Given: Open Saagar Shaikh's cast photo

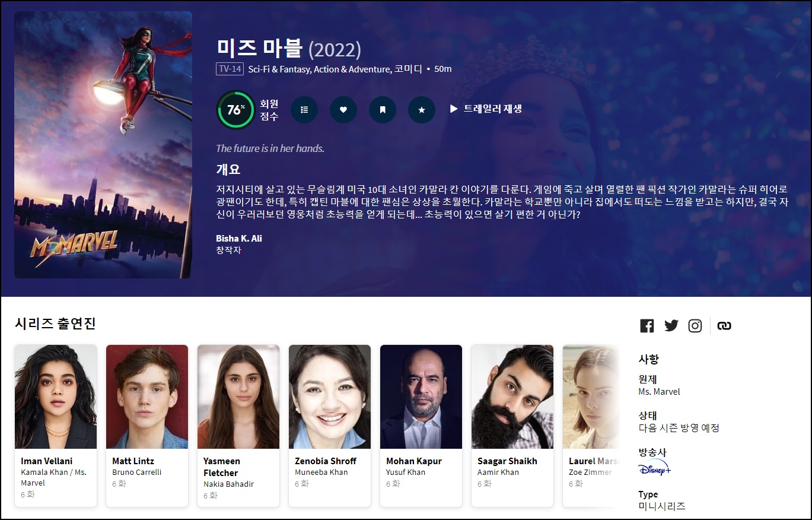Looking at the screenshot, I should 512,397.
